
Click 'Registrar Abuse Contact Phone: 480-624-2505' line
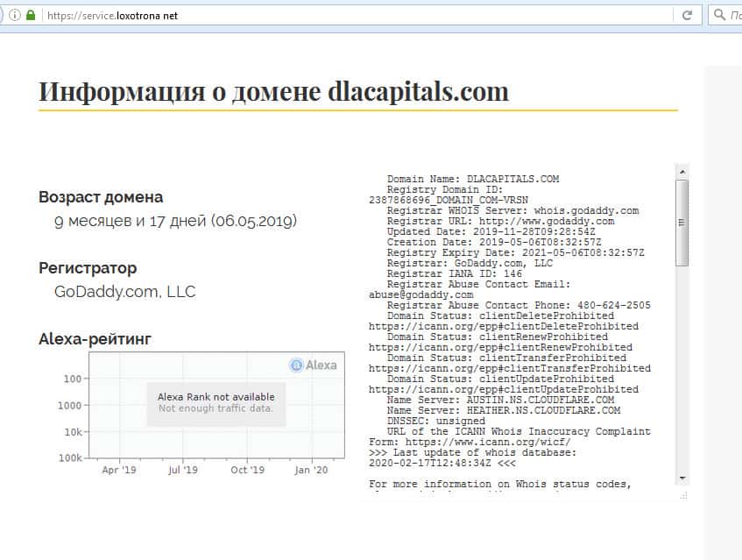point(519,305)
